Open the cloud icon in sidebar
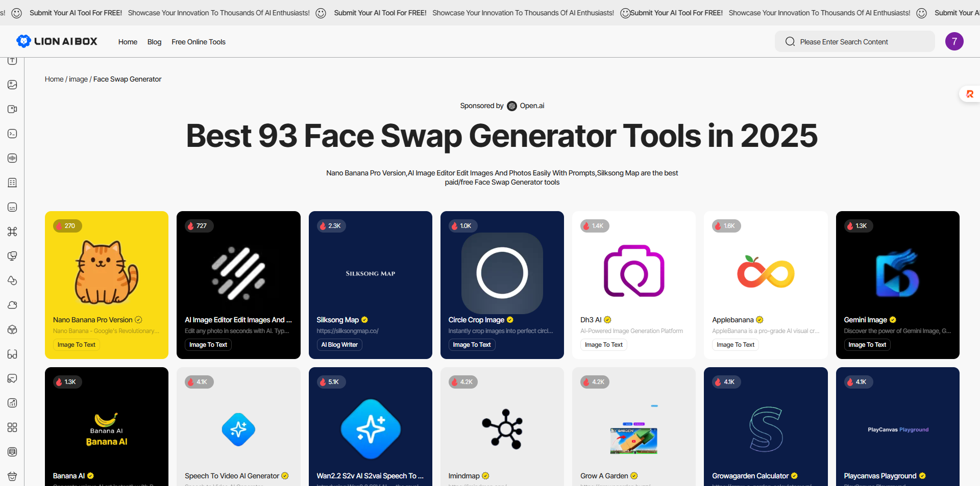The height and width of the screenshot is (486, 980). pyautogui.click(x=12, y=305)
